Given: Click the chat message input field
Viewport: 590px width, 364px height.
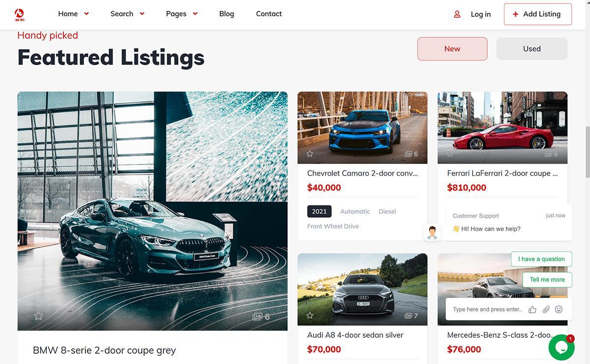Looking at the screenshot, I should pyautogui.click(x=487, y=309).
